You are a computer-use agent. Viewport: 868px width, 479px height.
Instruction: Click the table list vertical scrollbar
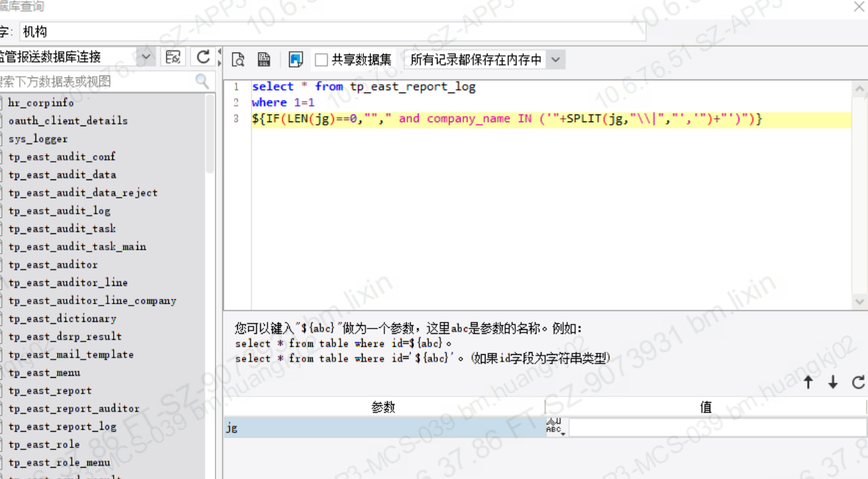[210, 135]
